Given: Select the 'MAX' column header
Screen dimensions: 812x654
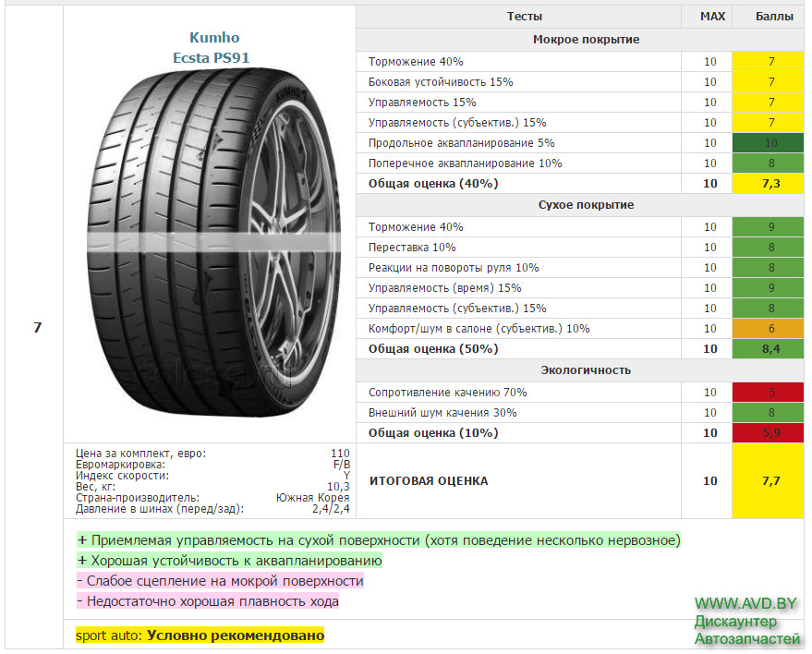Looking at the screenshot, I should pos(712,17).
